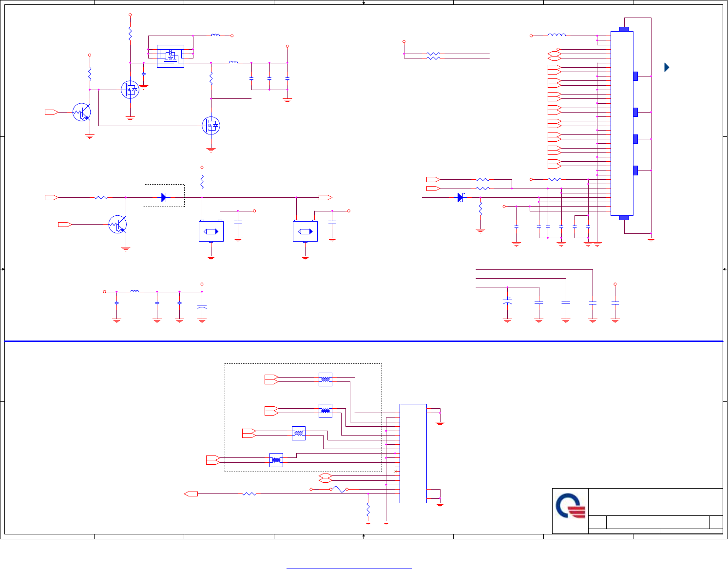Select the diode inside the small dashed box
Viewport: 728px width, 569px height.
tap(164, 197)
